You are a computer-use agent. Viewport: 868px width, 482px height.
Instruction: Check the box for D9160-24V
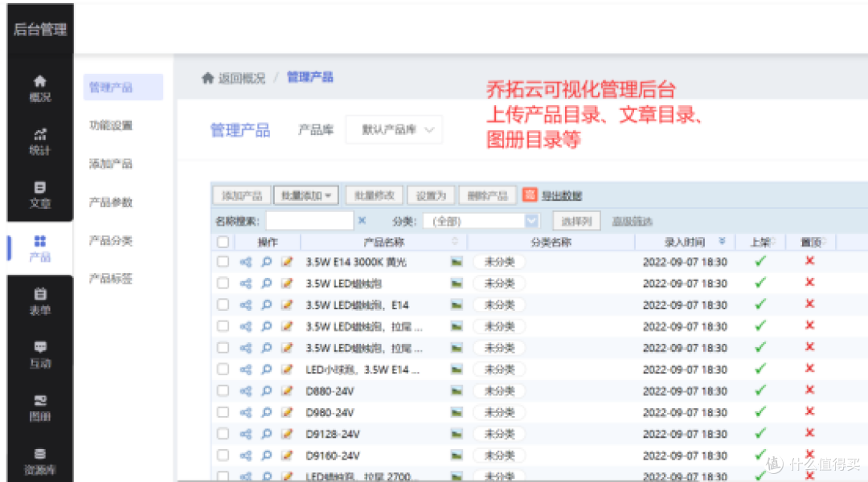point(223,455)
